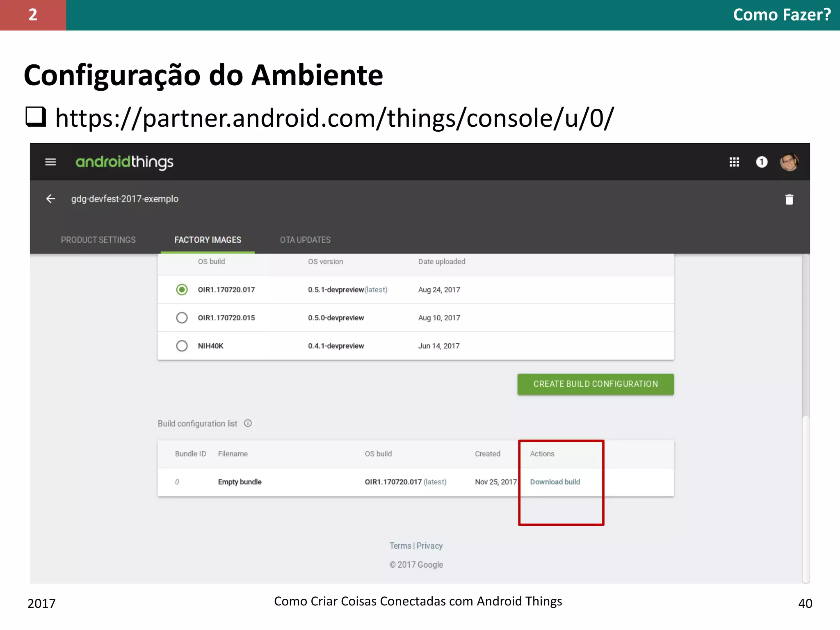Click the Aug 24, 2017 date cell
The height and width of the screenshot is (630, 840).
(x=439, y=290)
